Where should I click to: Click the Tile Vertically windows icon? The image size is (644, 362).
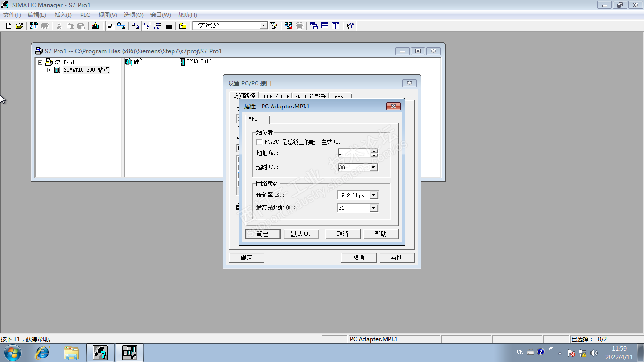coord(336,26)
